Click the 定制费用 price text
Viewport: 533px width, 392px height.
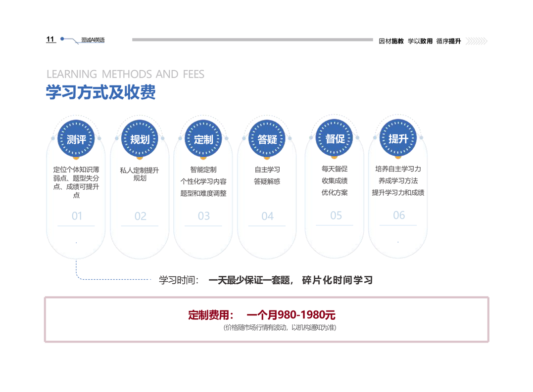261,315
